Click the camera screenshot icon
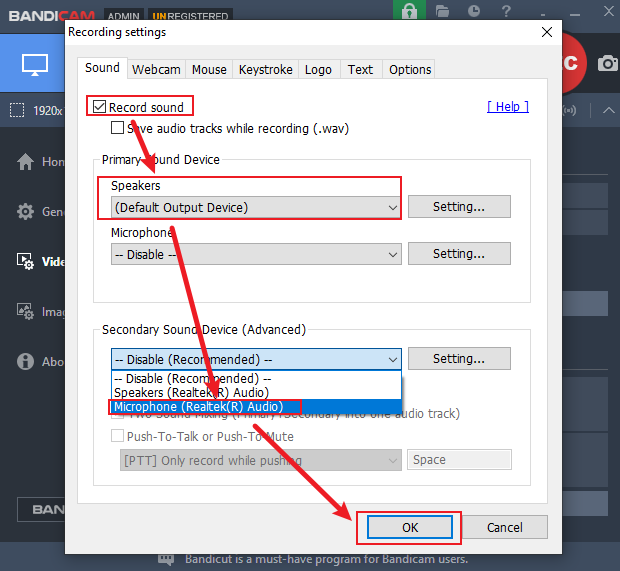 click(x=608, y=63)
